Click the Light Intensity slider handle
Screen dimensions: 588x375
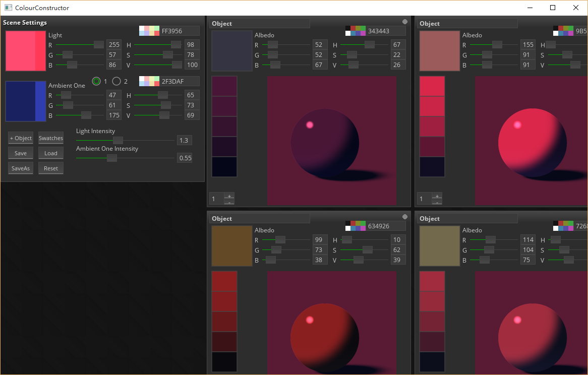[117, 140]
